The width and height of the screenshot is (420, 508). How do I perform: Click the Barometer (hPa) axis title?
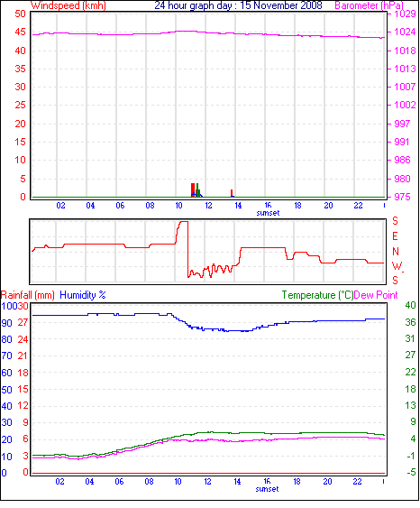pos(369,5)
